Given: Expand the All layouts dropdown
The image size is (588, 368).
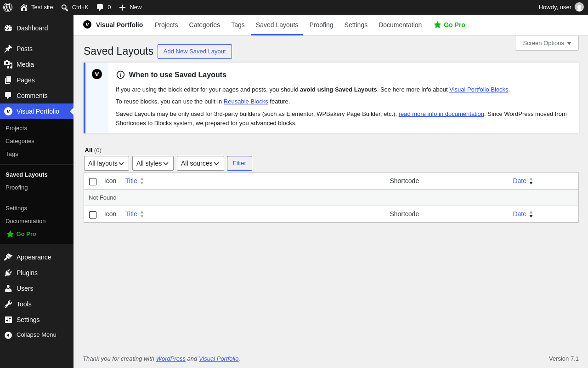Looking at the screenshot, I should coord(107,163).
